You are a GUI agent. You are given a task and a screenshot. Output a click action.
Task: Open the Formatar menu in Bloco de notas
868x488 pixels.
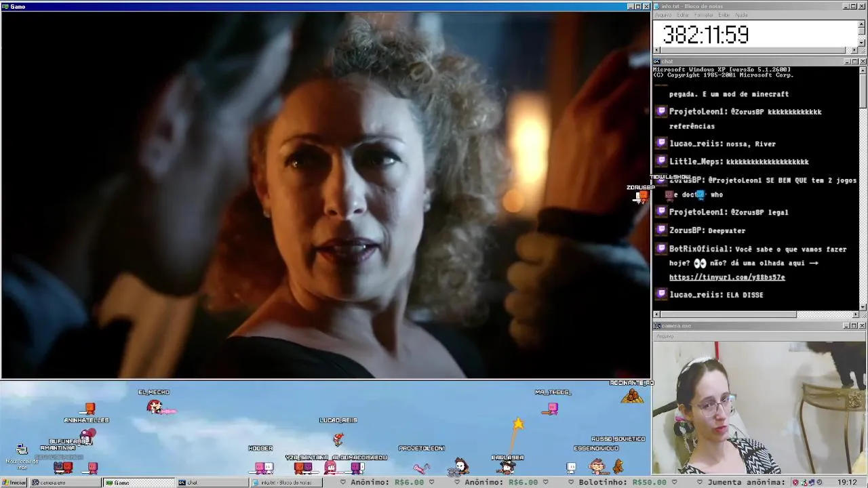[703, 15]
